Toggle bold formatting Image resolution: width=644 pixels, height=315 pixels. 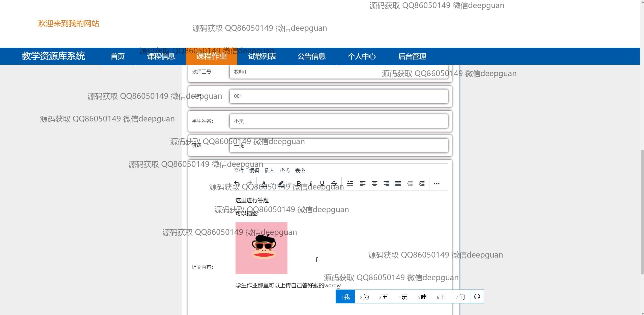tap(299, 183)
